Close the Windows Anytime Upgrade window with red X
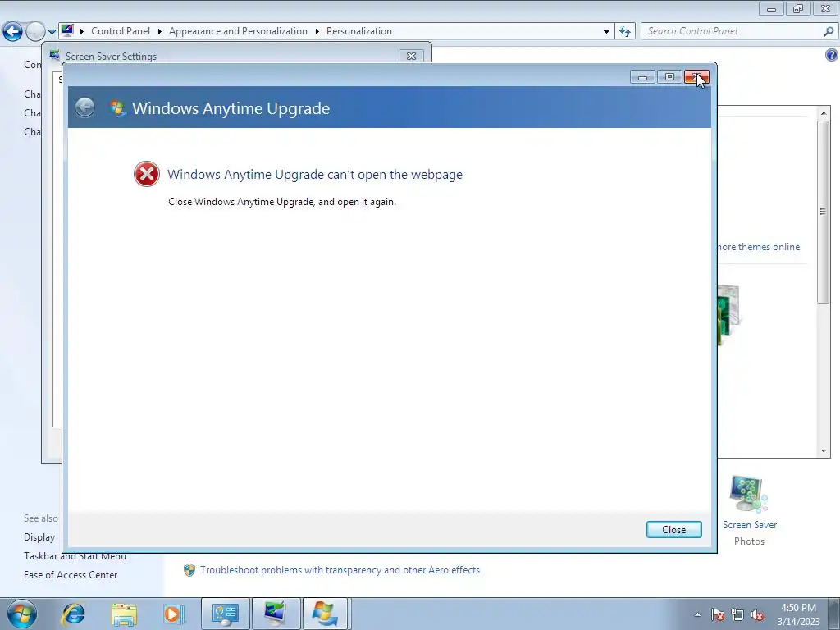 (696, 77)
